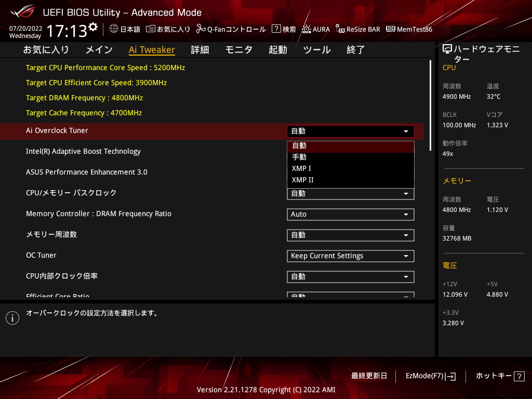Click the 1.323 V Vコア value
532x399 pixels.
click(x=497, y=125)
